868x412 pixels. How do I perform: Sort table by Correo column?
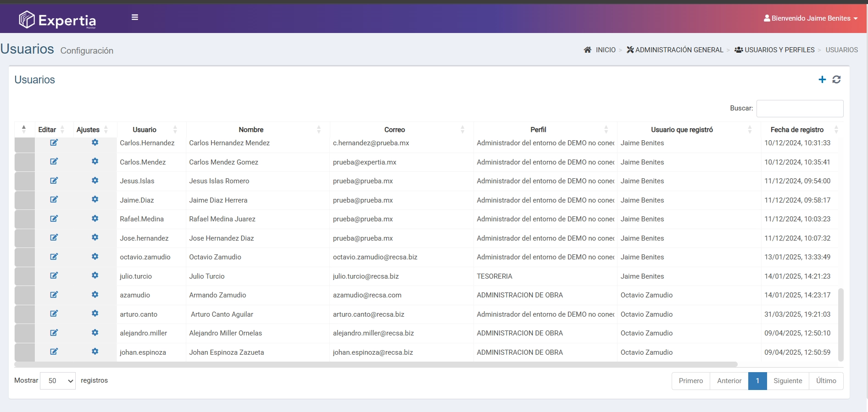coord(401,130)
